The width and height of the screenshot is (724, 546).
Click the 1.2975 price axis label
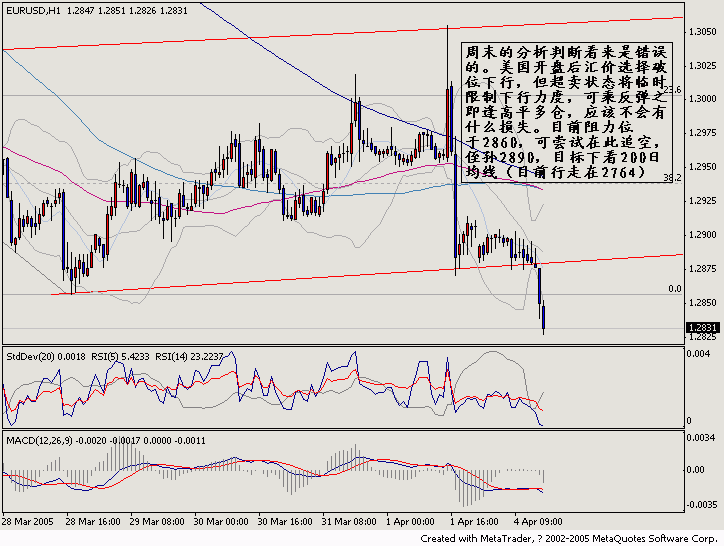702,133
